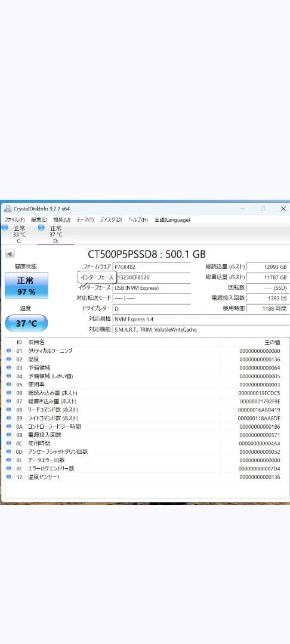This screenshot has width=290, height=644.
Task: Click raw value 000000000004A4
Action: pos(259,443)
